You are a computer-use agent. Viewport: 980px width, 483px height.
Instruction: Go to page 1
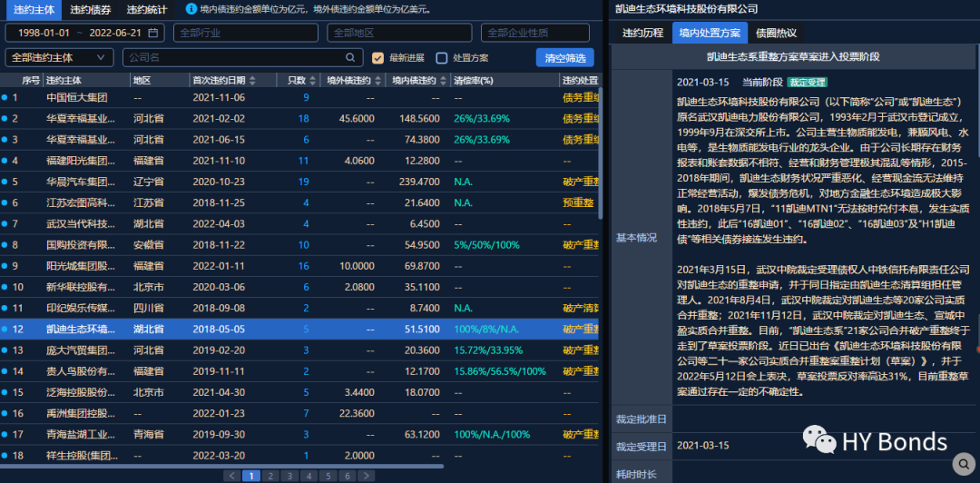251,476
